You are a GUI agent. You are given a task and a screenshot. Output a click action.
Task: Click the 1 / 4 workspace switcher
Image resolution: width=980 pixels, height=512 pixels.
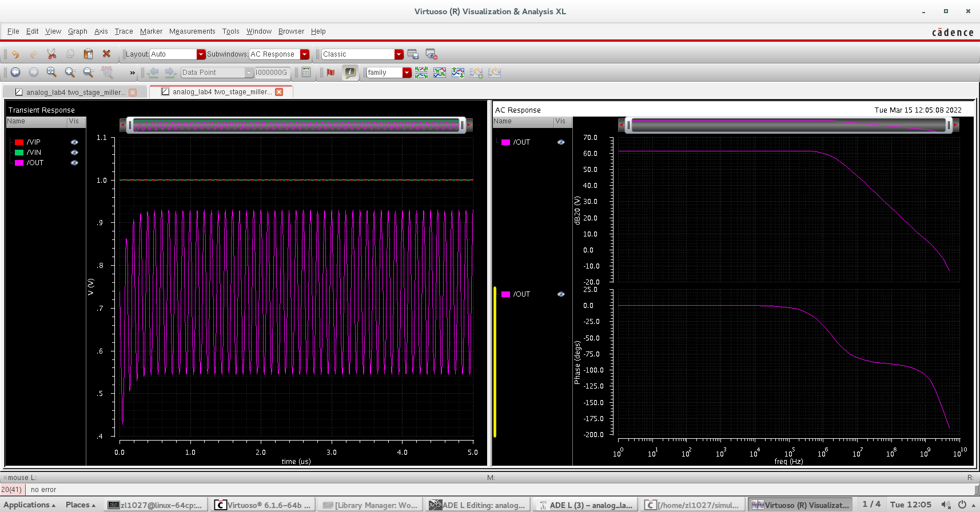871,504
